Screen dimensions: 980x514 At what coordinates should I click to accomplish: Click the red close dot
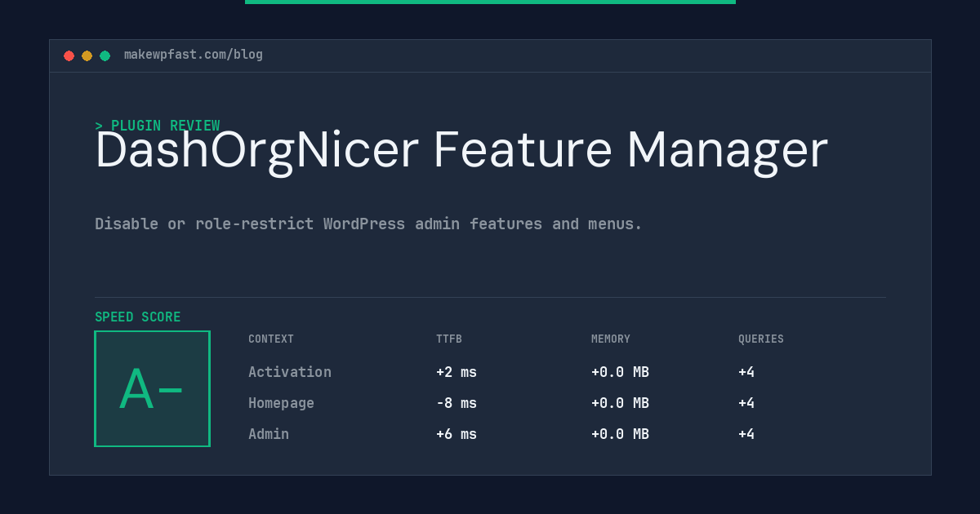[x=69, y=55]
